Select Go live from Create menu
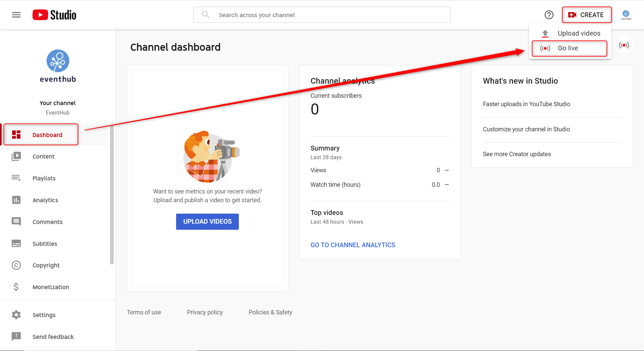 (x=570, y=48)
